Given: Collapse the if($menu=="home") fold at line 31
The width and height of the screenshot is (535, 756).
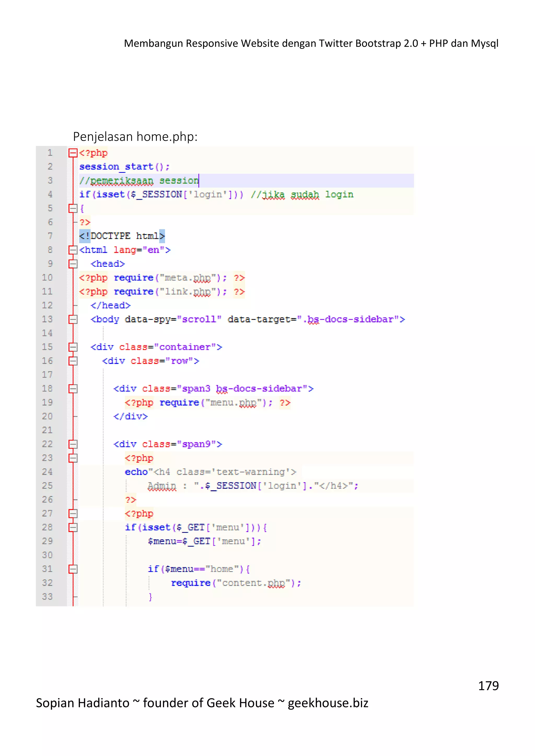Looking at the screenshot, I should pos(73,569).
